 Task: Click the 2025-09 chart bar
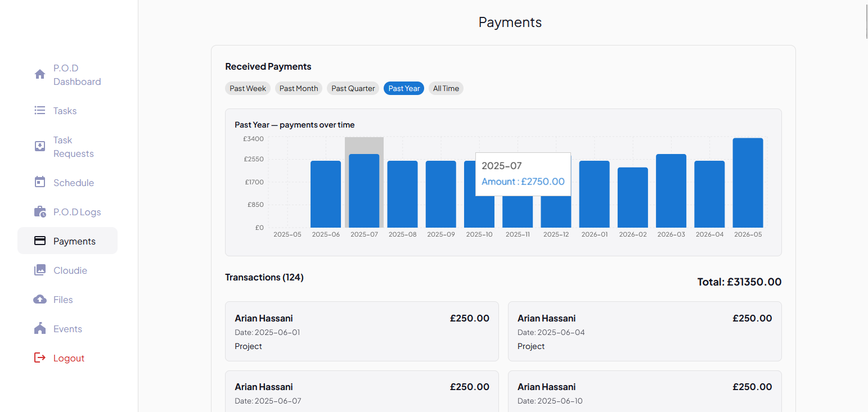tap(441, 194)
